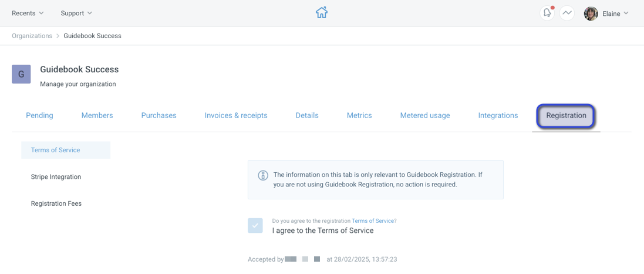Open the activity trend icon
Image resolution: width=644 pixels, height=274 pixels.
coord(567,13)
